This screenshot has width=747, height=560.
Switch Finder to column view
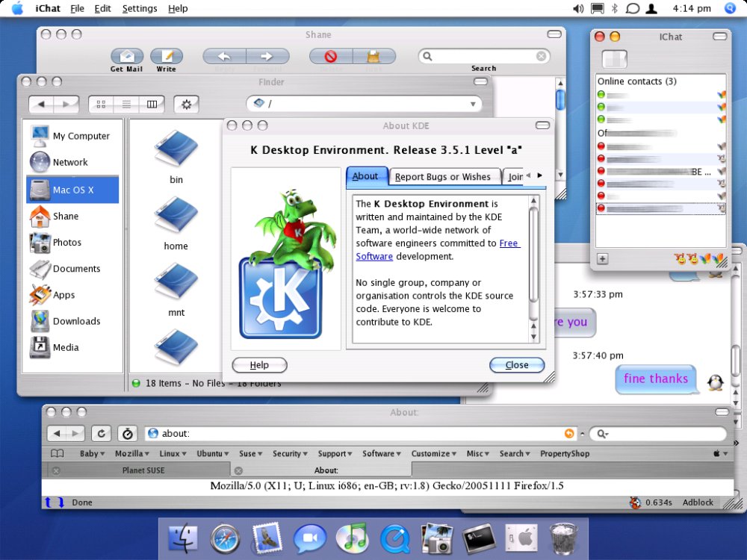(152, 104)
